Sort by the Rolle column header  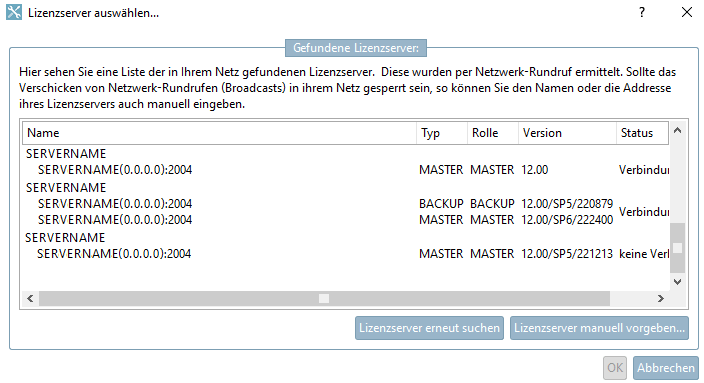pyautogui.click(x=493, y=133)
